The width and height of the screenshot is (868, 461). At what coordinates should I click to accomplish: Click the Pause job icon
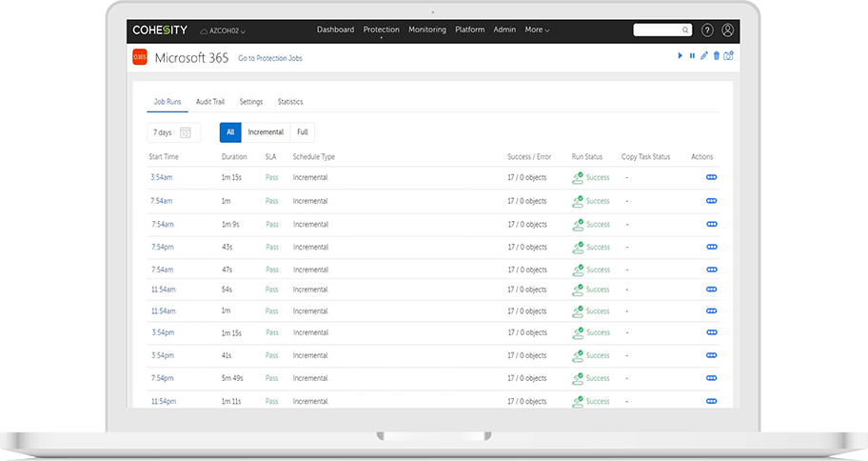(x=692, y=56)
